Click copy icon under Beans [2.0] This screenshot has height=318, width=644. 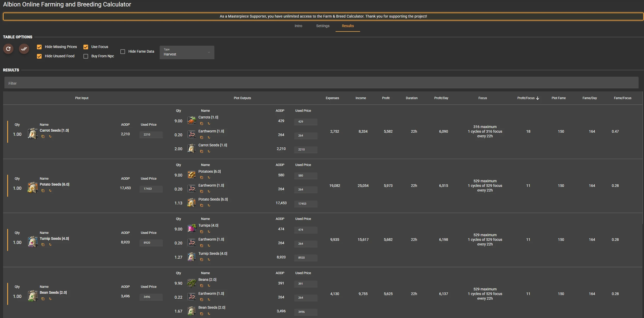tap(201, 286)
